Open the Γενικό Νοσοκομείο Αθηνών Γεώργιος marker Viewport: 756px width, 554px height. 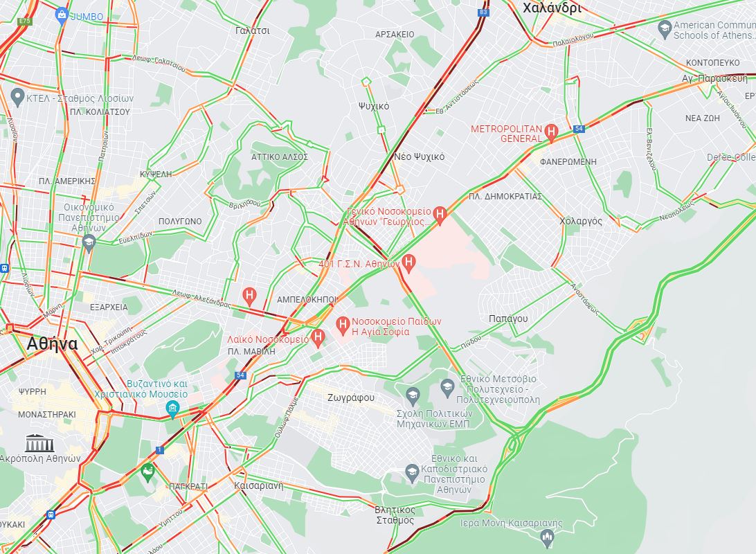coord(439,215)
